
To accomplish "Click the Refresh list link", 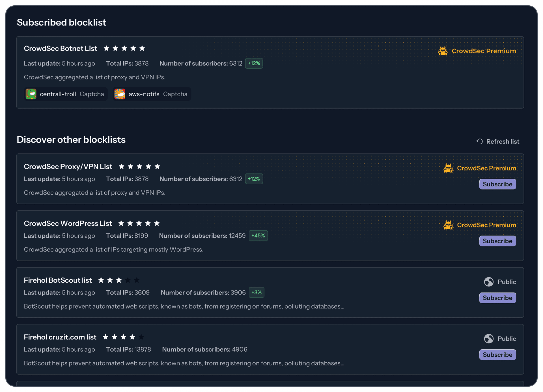I will point(502,141).
